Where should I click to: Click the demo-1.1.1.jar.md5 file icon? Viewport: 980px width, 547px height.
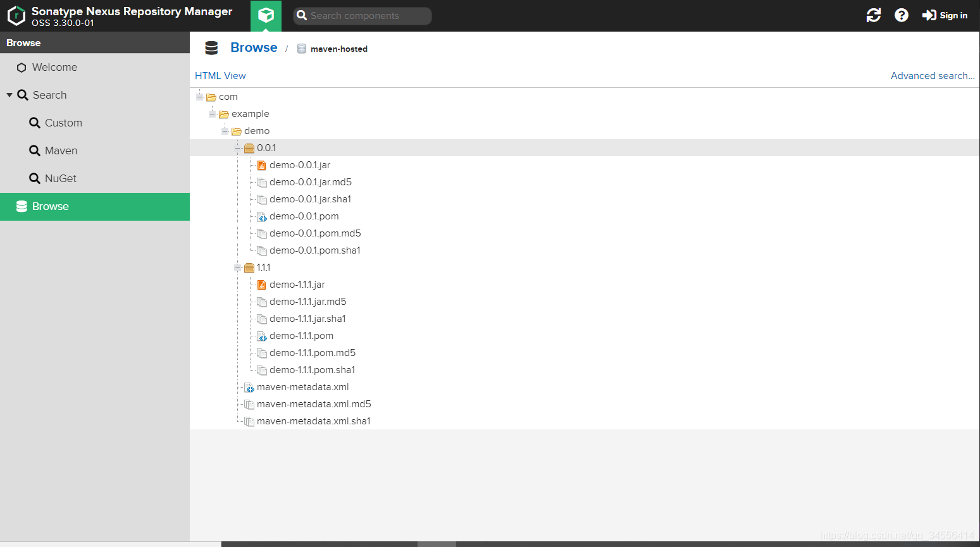(x=262, y=302)
